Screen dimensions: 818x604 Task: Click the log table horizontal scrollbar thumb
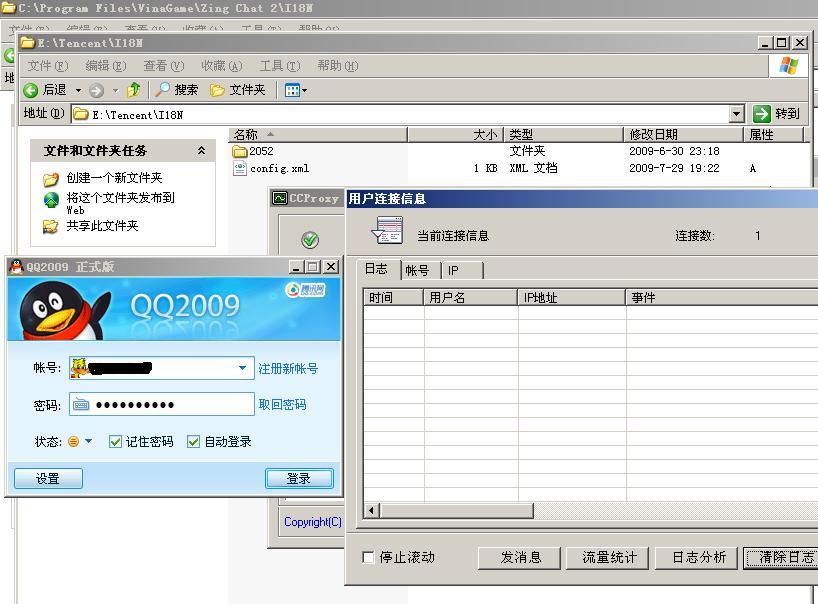click(x=457, y=510)
